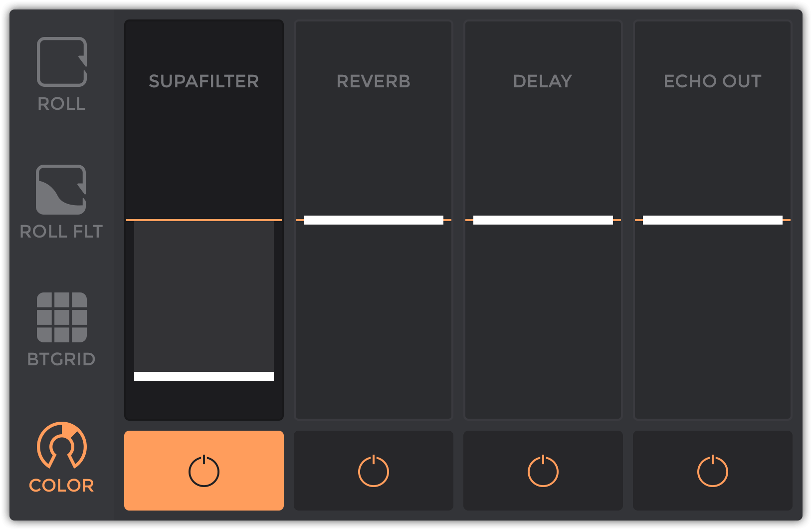Select the COLOR mode icon
Screen dimensions: 812x530
pos(62,445)
